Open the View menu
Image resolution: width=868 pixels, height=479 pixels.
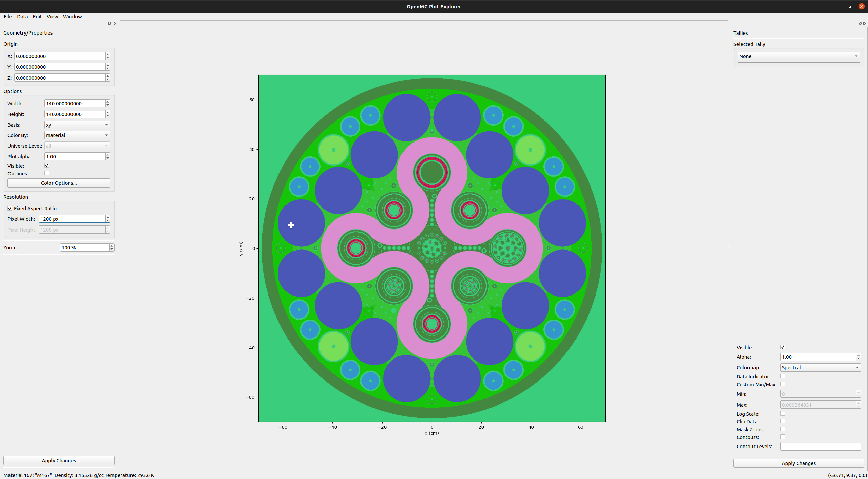52,16
